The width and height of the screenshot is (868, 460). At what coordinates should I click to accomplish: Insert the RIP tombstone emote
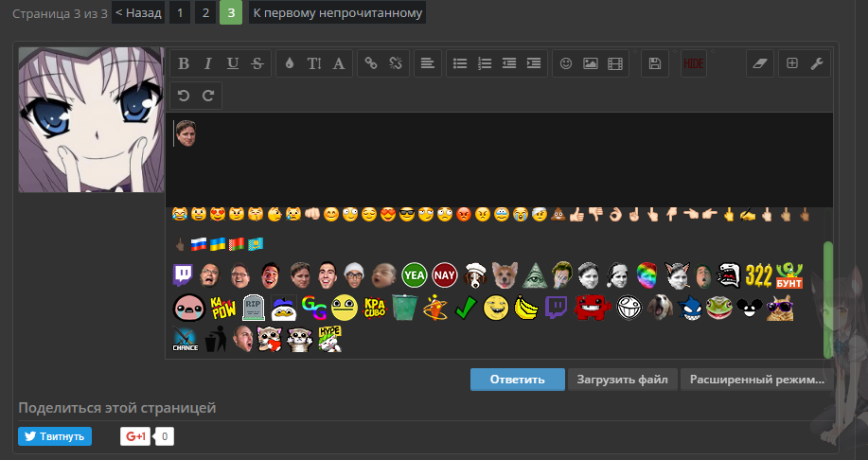(254, 308)
